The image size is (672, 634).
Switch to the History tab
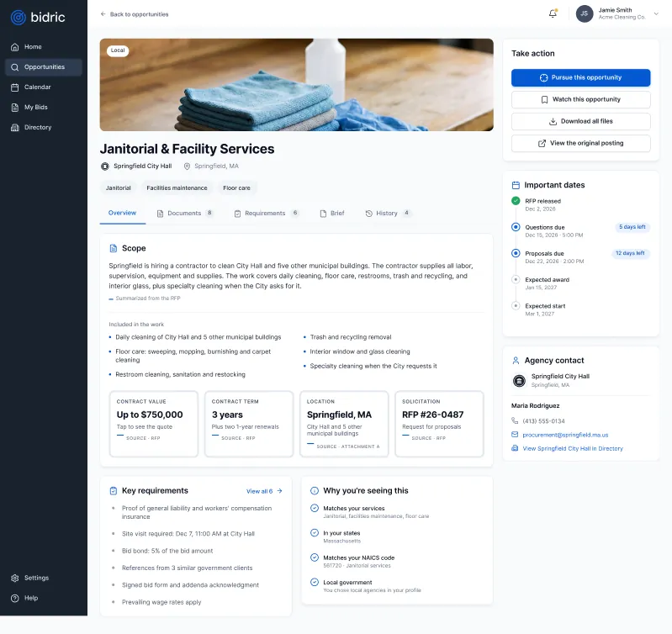tap(388, 214)
